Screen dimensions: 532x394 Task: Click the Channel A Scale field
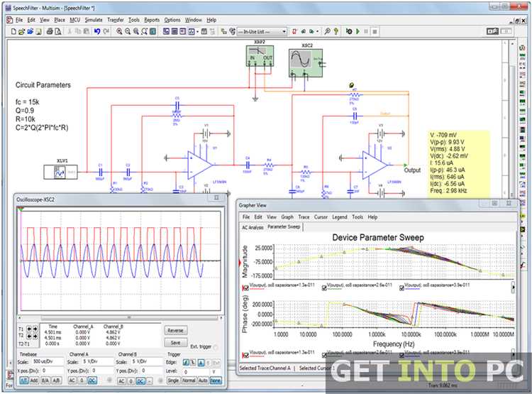point(98,362)
